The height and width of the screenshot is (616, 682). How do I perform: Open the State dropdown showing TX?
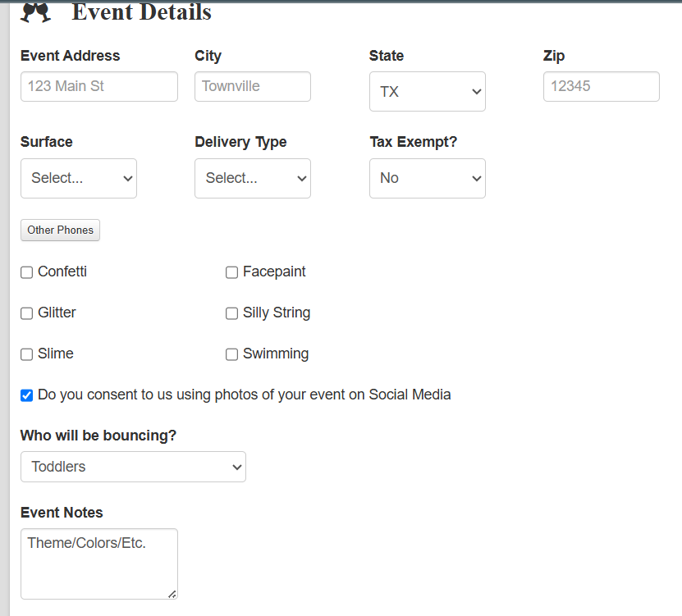pos(427,92)
